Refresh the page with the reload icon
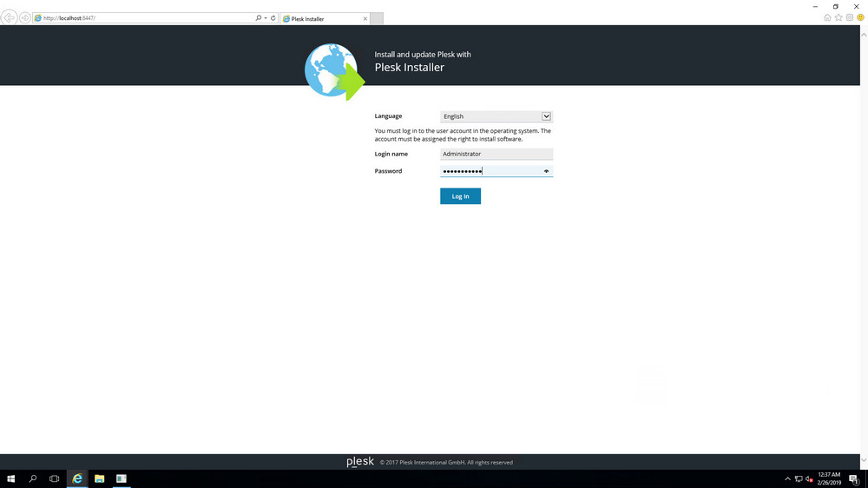The image size is (868, 488). 273,18
